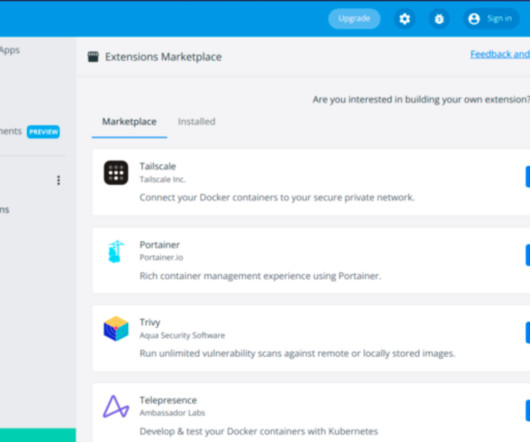Click the Tailscale extension logo
The width and height of the screenshot is (530, 442).
click(116, 173)
